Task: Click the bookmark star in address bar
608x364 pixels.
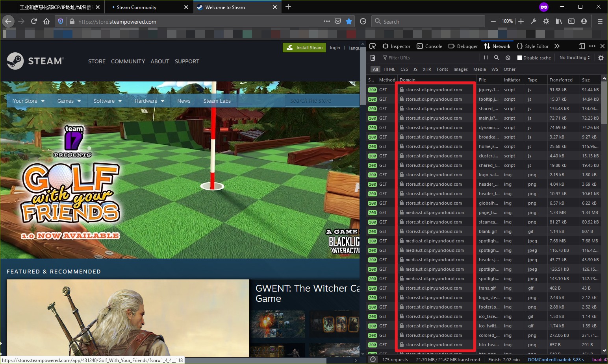Action: pos(348,22)
